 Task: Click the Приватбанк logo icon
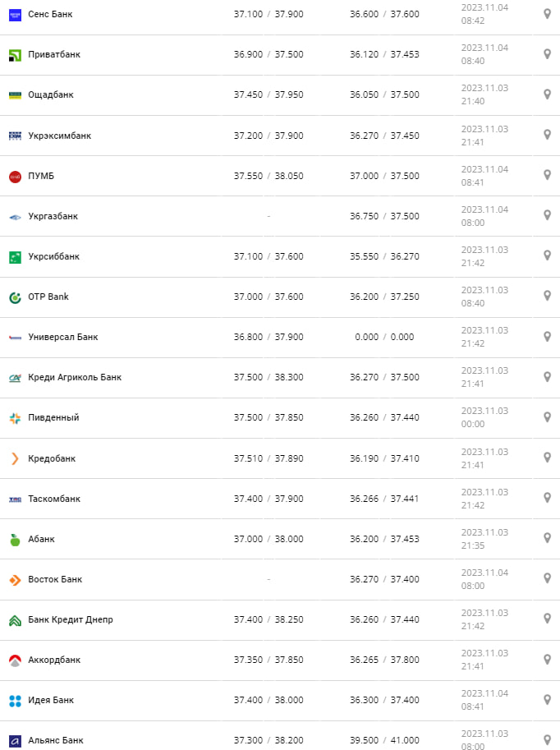[15, 55]
